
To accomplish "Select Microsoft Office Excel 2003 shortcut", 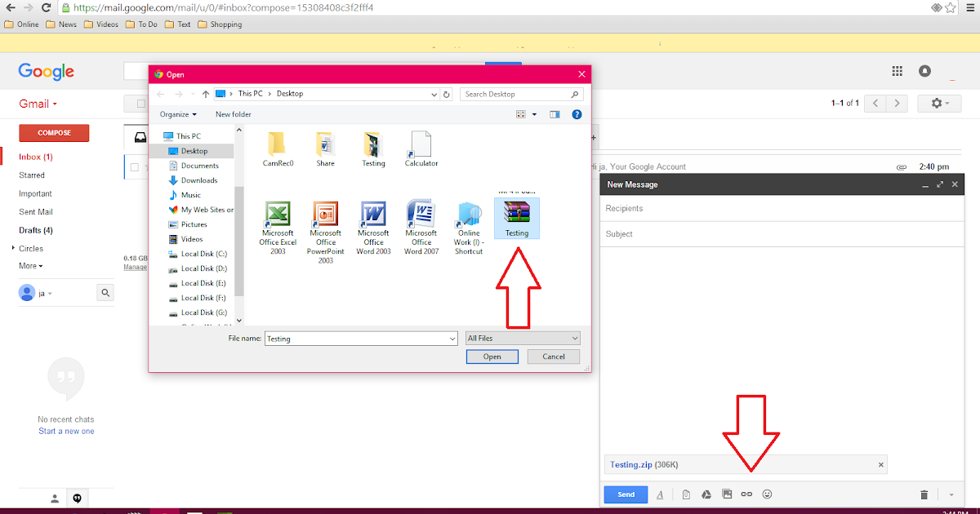I will click(278, 228).
